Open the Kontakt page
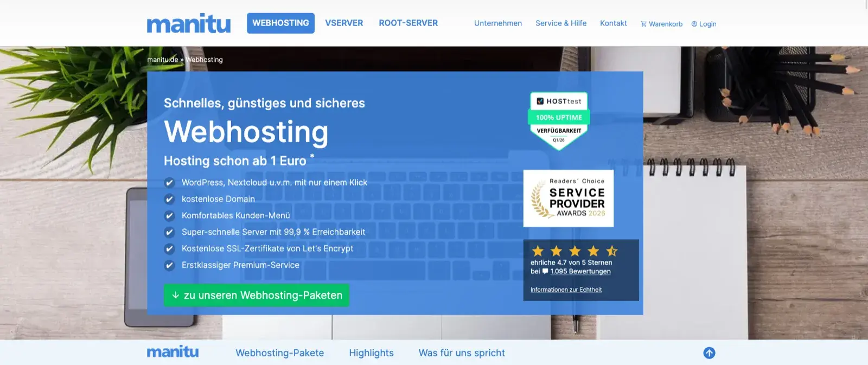Image resolution: width=868 pixels, height=365 pixels. 614,23
